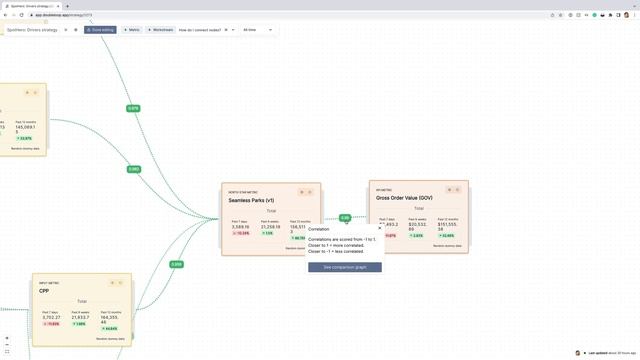Dismiss the 'How do I connect nodes?' hint

tap(226, 30)
